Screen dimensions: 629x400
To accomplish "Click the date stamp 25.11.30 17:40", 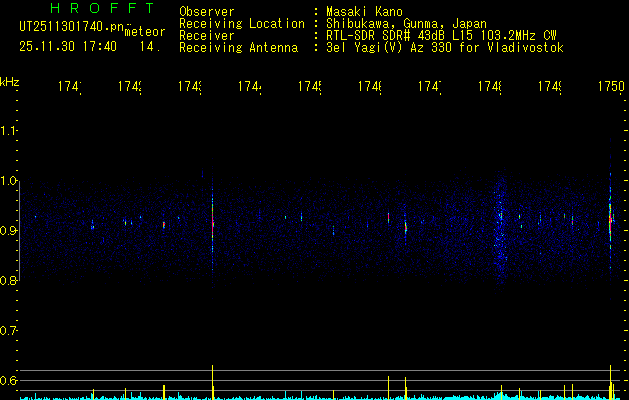I will click(x=68, y=47).
